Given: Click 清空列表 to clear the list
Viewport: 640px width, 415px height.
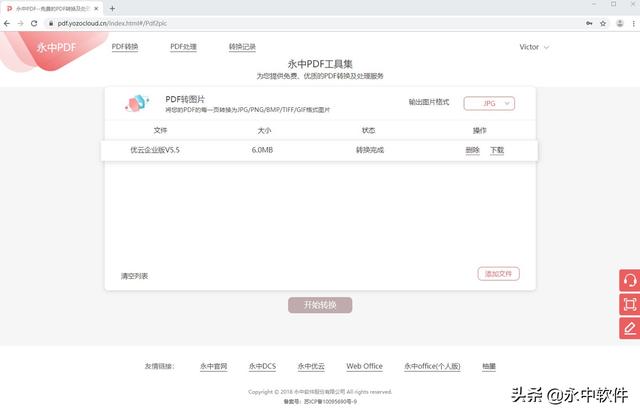Looking at the screenshot, I should pyautogui.click(x=134, y=276).
